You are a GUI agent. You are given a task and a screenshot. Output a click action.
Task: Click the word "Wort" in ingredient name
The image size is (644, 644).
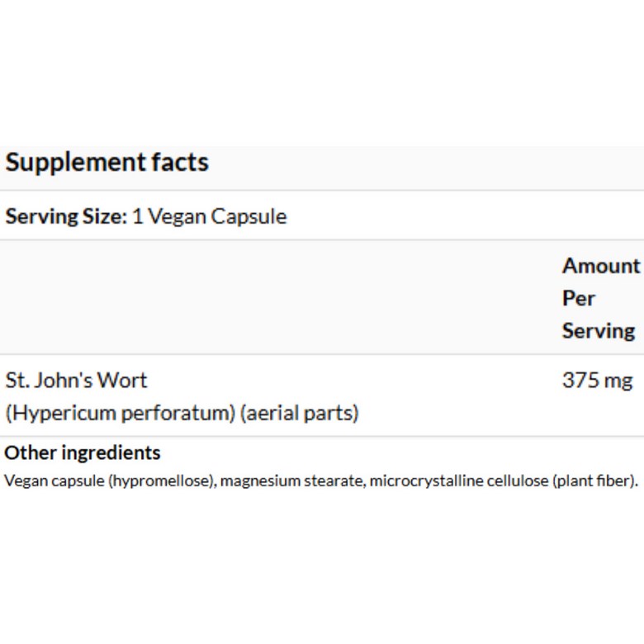click(122, 381)
